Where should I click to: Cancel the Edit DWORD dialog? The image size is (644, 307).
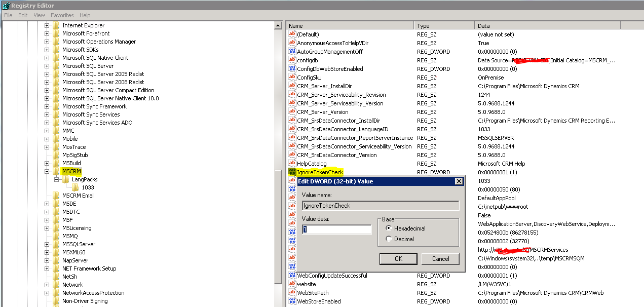point(441,259)
